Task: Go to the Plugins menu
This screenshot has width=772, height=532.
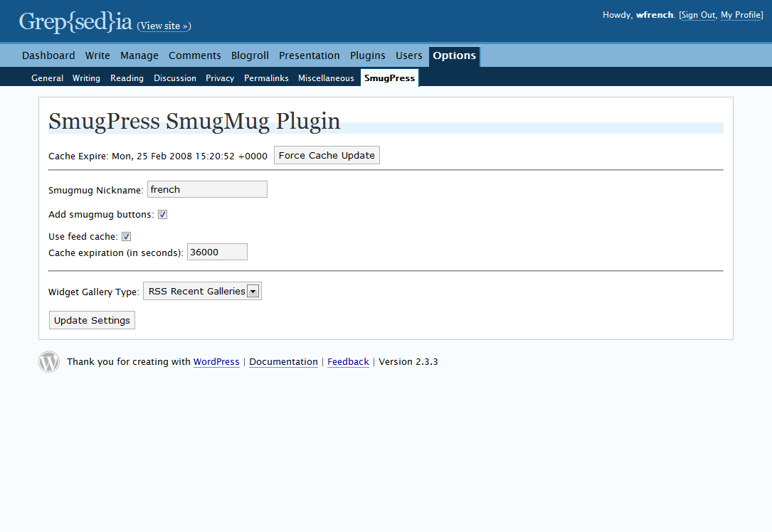Action: (x=368, y=55)
